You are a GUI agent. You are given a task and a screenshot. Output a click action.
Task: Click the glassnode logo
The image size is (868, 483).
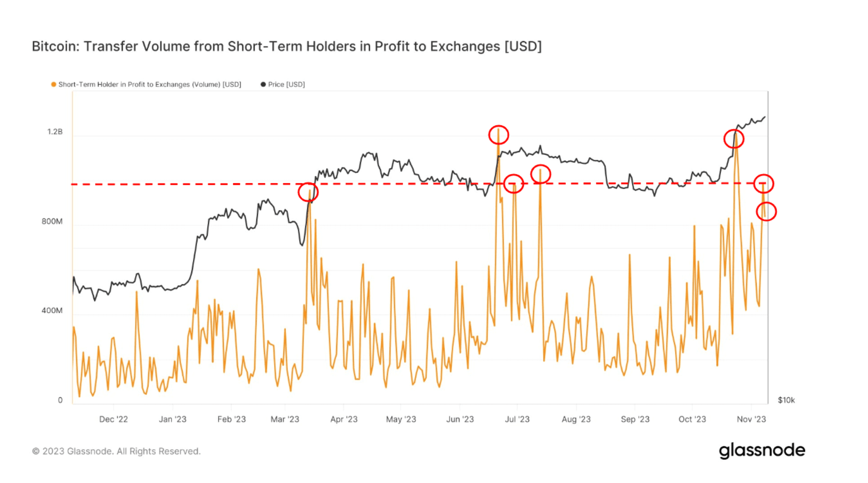point(761,451)
